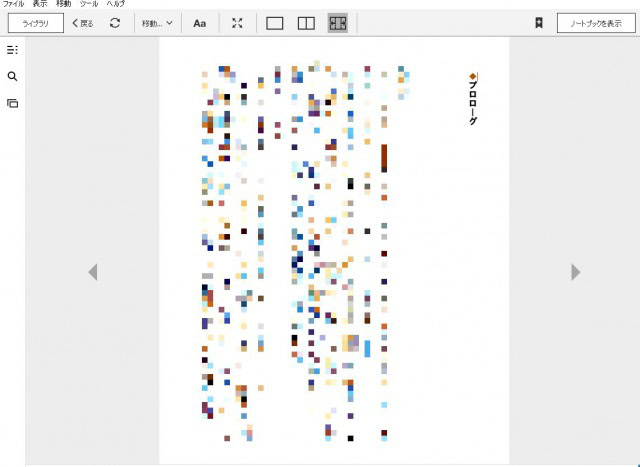Go to next page with right arrow

coord(575,272)
